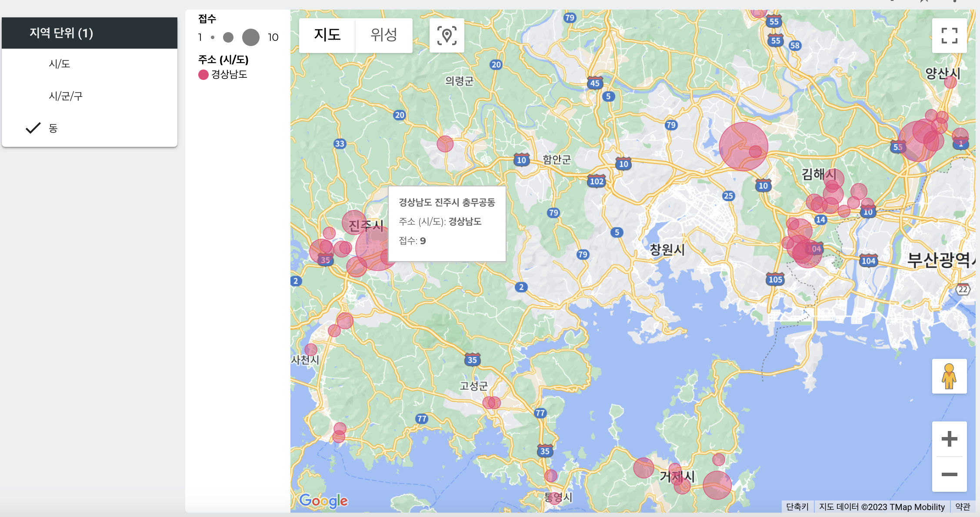This screenshot has height=517, width=980.
Task: Select the 시/군/구 region option
Action: tap(66, 96)
